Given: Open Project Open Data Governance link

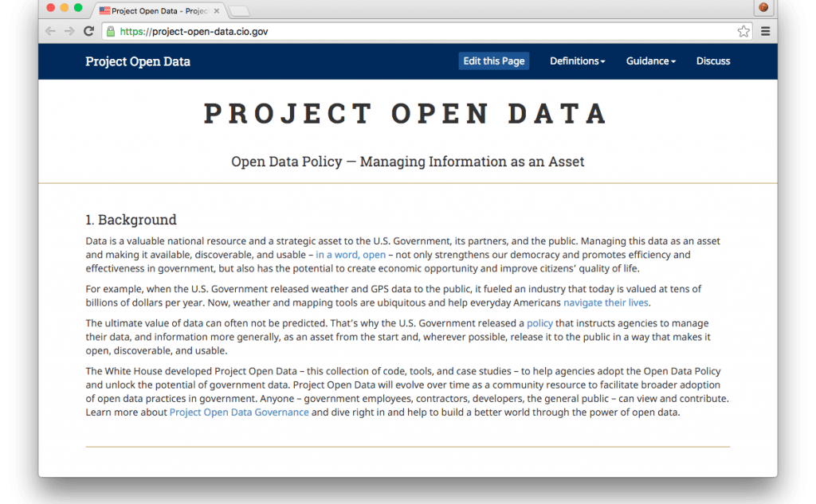Looking at the screenshot, I should pyautogui.click(x=239, y=412).
